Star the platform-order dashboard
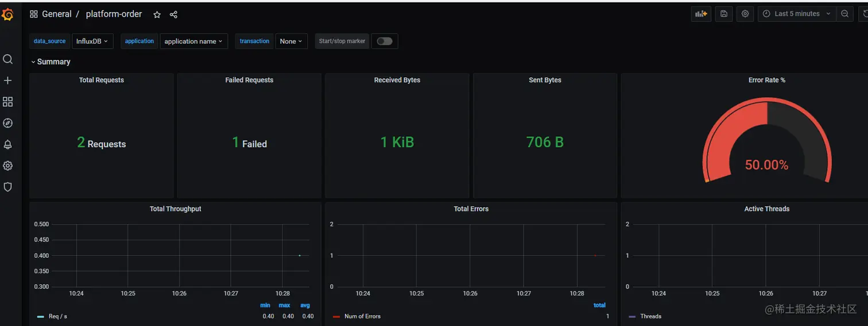This screenshot has height=326, width=868. pyautogui.click(x=157, y=14)
